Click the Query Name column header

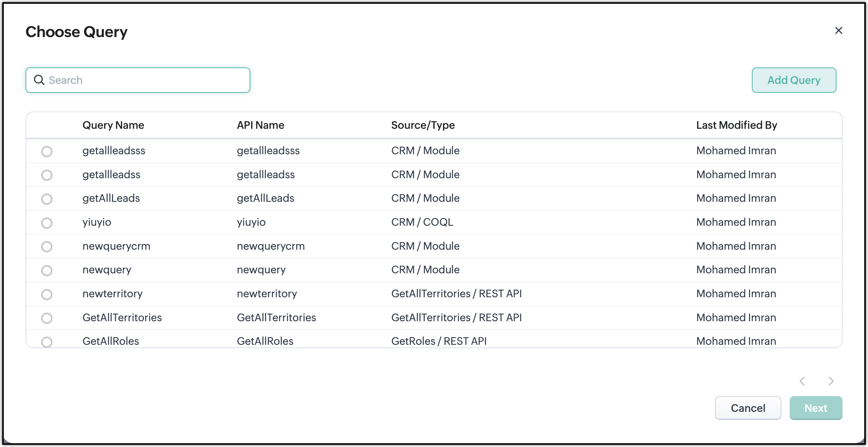click(113, 125)
